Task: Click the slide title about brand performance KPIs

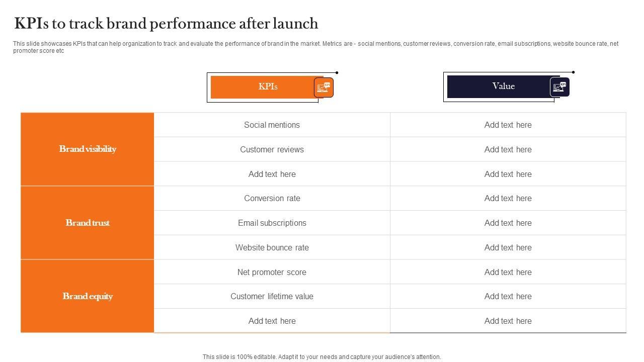Action: (166, 24)
